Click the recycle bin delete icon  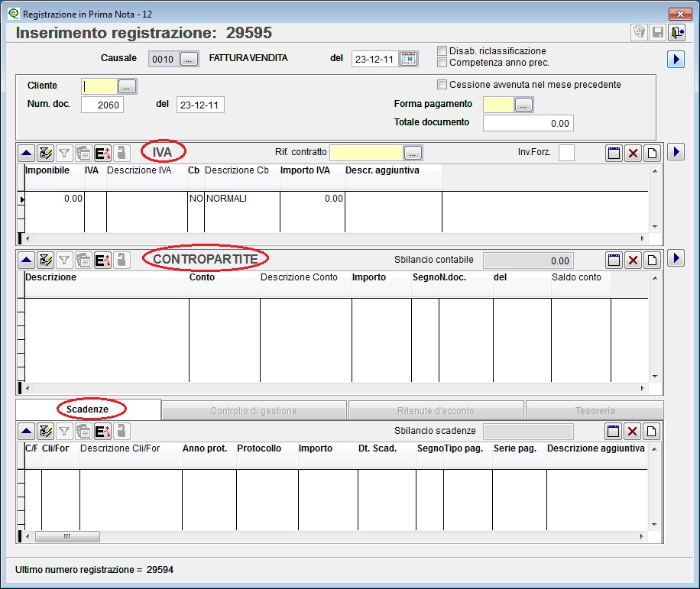tap(640, 33)
